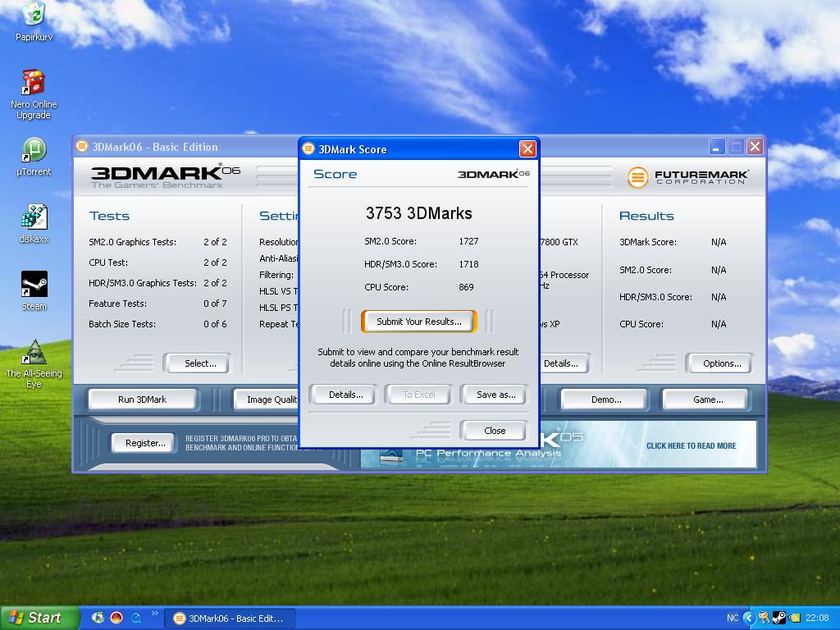Click the Demo button
The image size is (840, 630).
[606, 399]
